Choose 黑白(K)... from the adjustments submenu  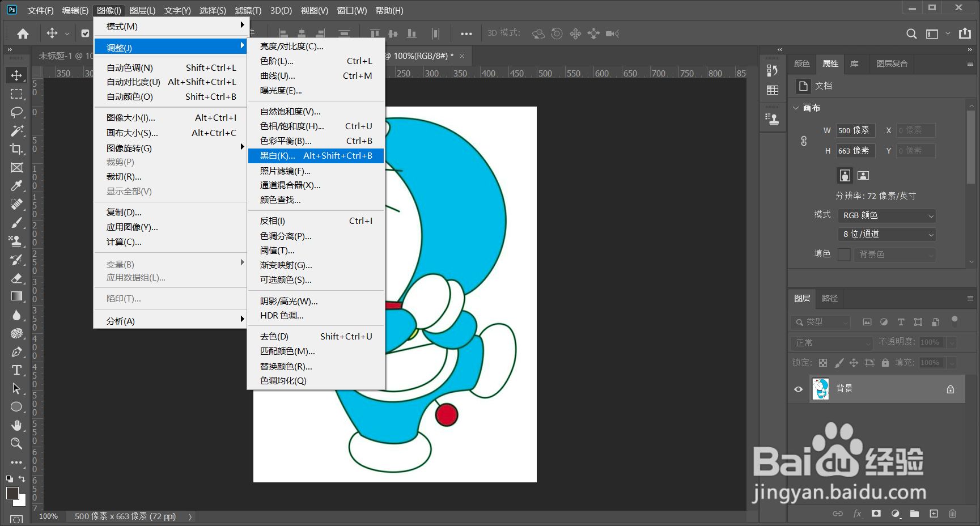point(316,156)
